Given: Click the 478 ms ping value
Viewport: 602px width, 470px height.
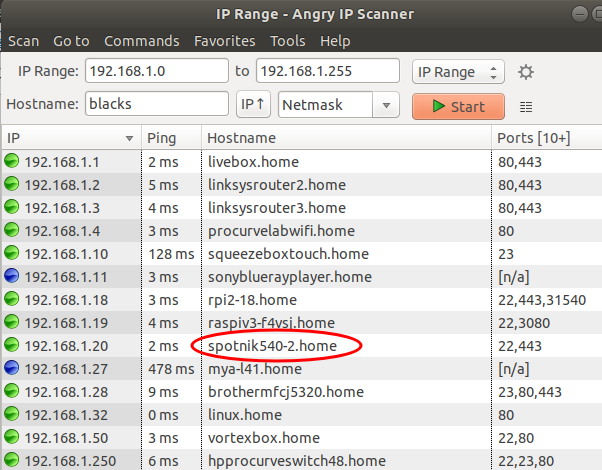Looking at the screenshot, I should pos(171,369).
